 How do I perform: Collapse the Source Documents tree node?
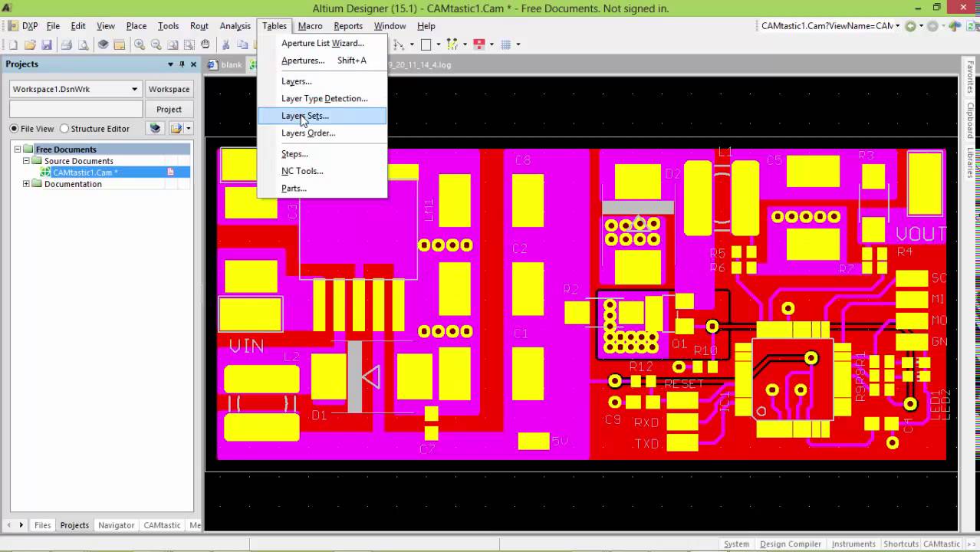pyautogui.click(x=27, y=161)
